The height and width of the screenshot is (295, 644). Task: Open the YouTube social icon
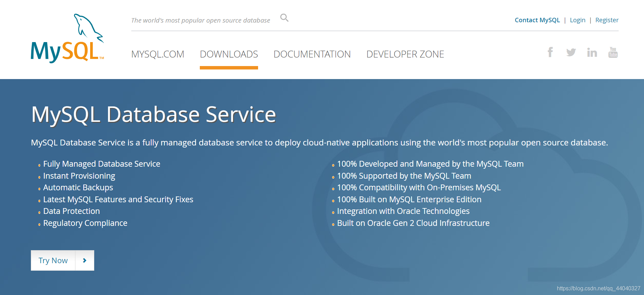tap(613, 52)
